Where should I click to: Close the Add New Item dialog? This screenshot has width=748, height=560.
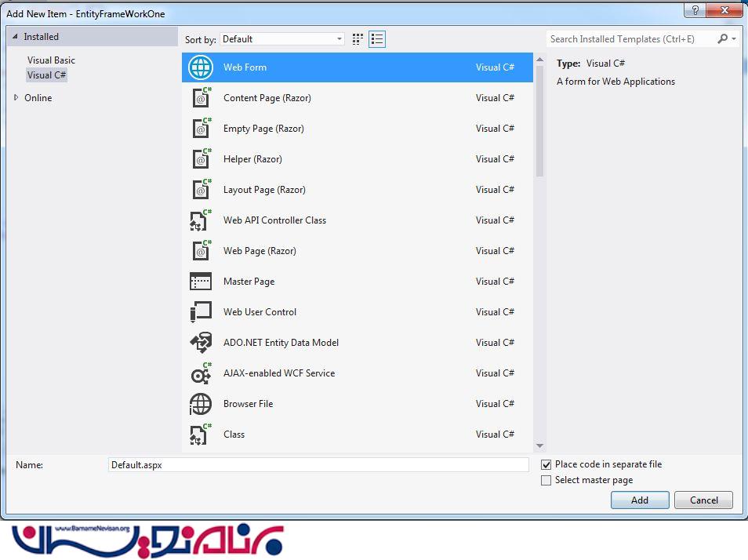tap(724, 10)
